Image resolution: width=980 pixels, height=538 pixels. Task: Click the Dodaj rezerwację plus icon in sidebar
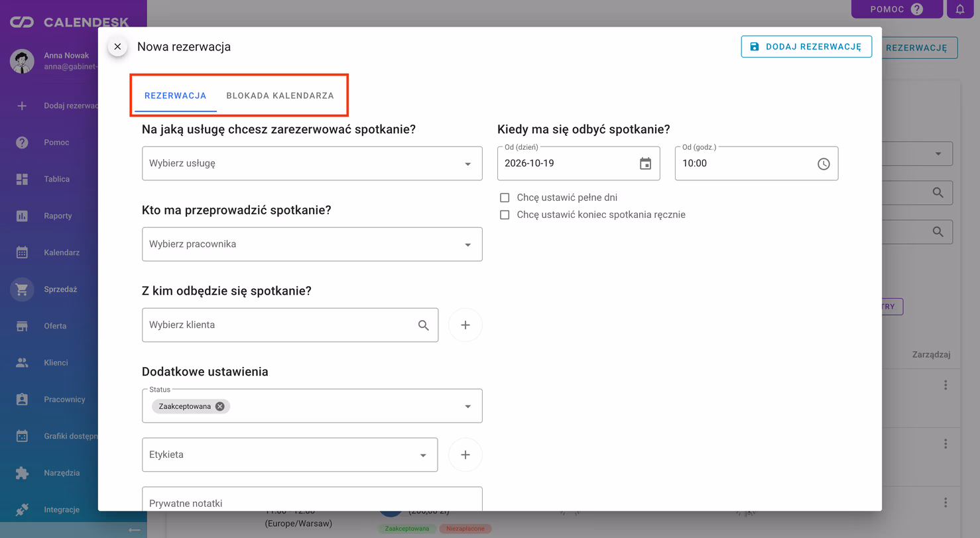pyautogui.click(x=22, y=105)
